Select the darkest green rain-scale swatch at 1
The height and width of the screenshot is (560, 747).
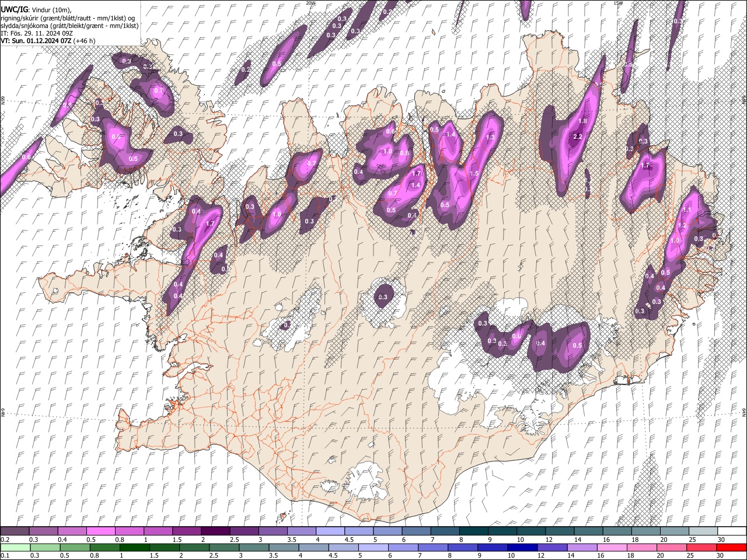point(135,547)
